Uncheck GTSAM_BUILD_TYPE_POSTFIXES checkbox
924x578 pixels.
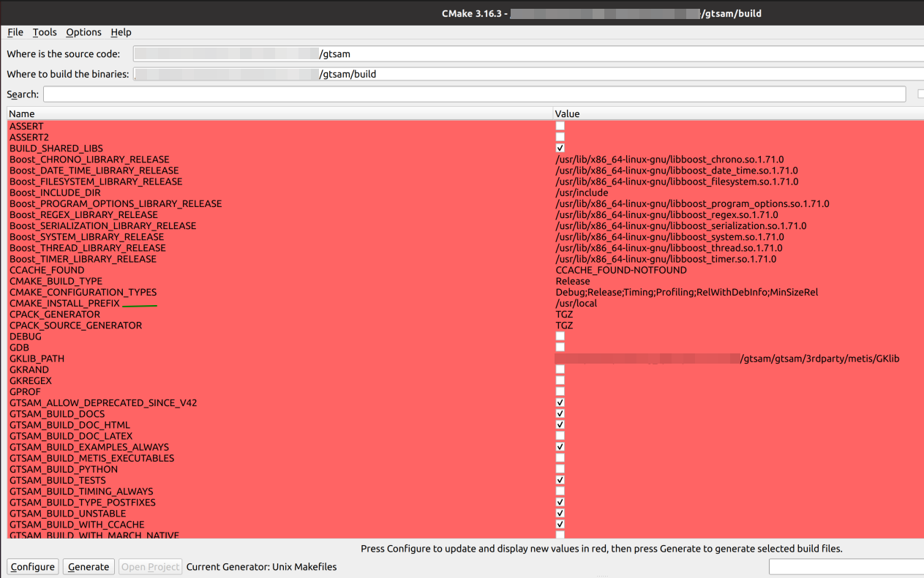(560, 503)
